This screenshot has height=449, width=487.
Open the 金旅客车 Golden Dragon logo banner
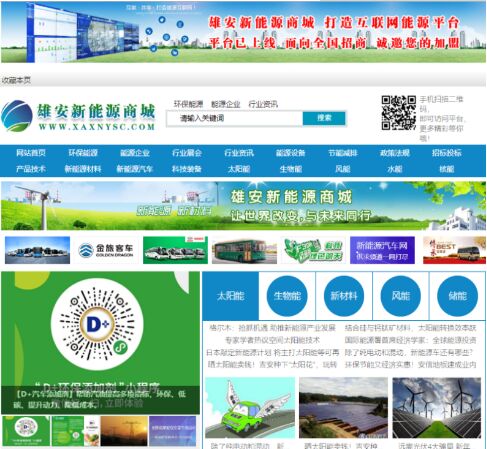coord(106,250)
